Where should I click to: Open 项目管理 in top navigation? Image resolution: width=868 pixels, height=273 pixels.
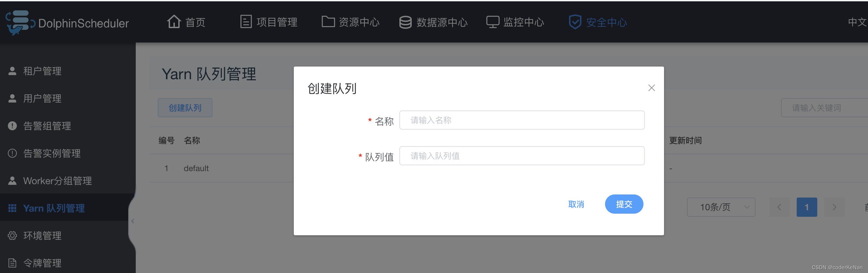[277, 22]
